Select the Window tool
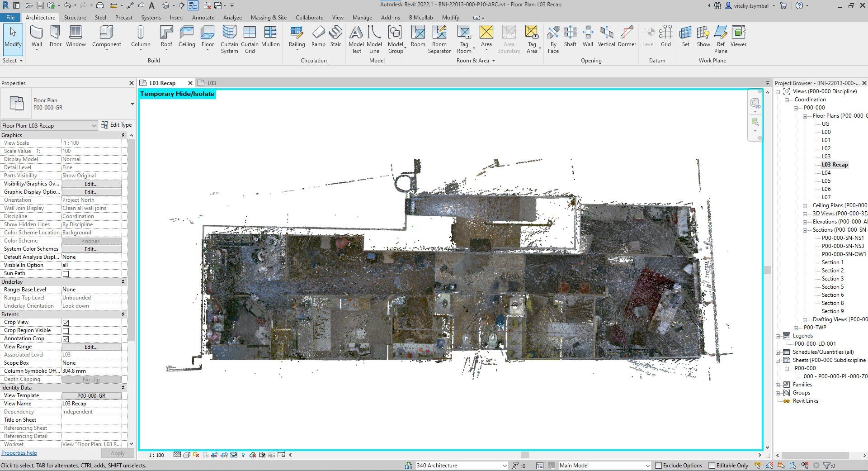Screen dimensions: 868x471 [75, 36]
